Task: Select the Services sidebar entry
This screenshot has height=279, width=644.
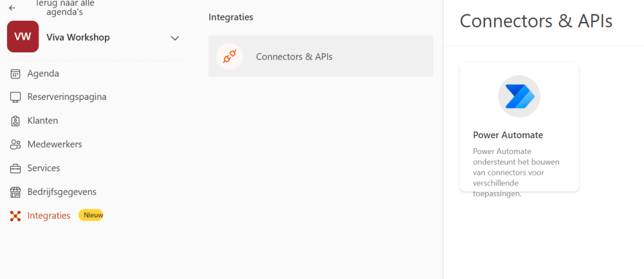Action: tap(44, 168)
